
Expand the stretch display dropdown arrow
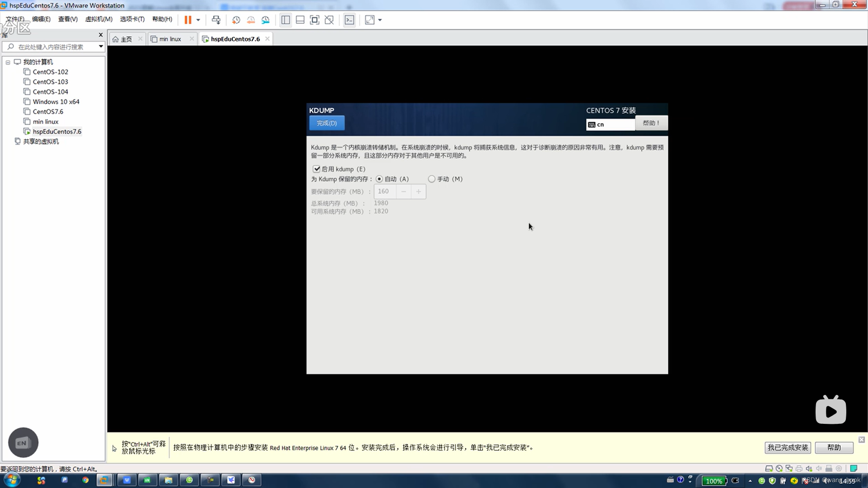pyautogui.click(x=380, y=20)
